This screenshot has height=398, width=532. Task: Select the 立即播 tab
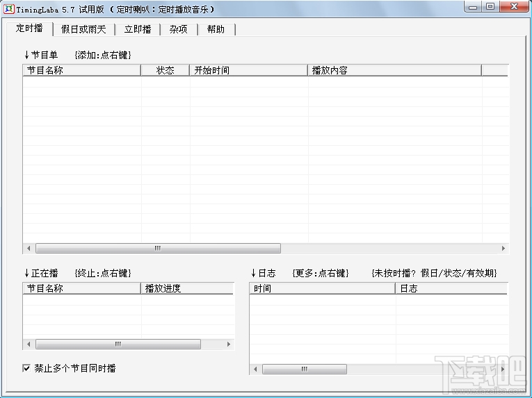(138, 29)
